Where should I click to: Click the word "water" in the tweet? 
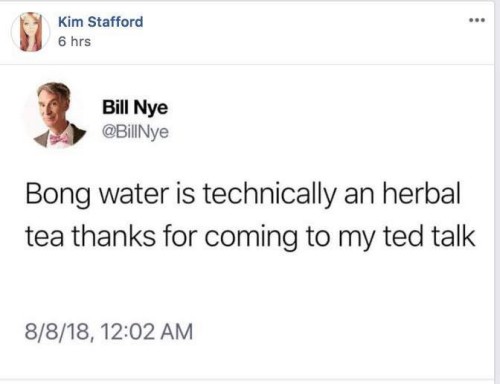(x=134, y=195)
